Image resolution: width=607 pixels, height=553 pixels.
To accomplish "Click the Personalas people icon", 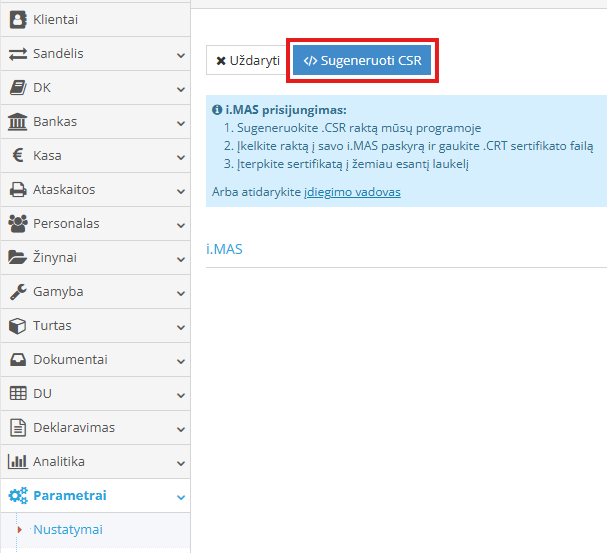I will click(x=17, y=224).
